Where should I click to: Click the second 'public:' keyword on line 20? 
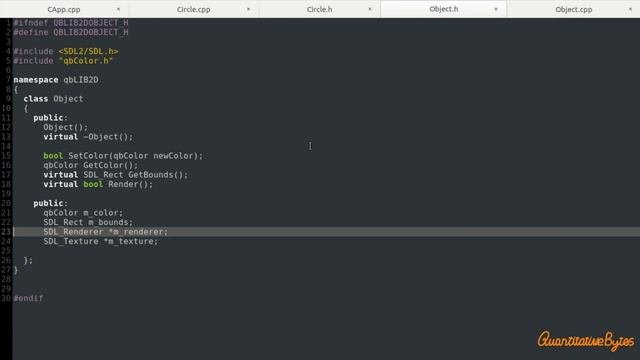click(x=51, y=203)
